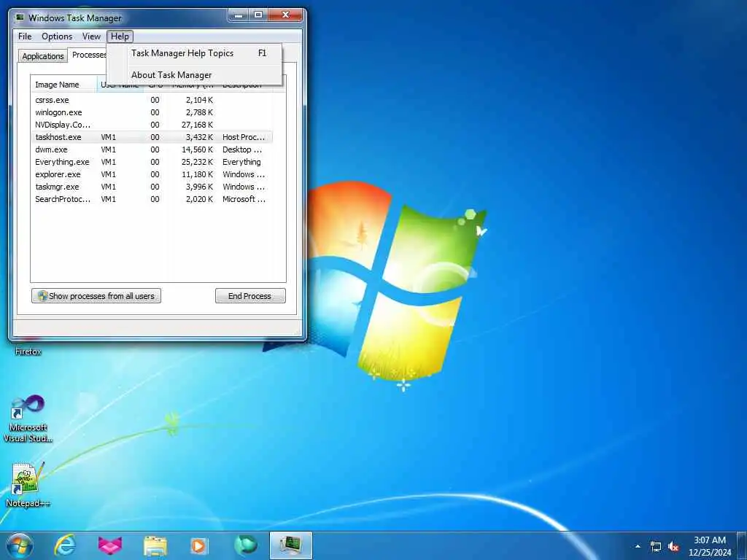
Task: Open the clock showing 3:07 AM
Action: pyautogui.click(x=710, y=546)
